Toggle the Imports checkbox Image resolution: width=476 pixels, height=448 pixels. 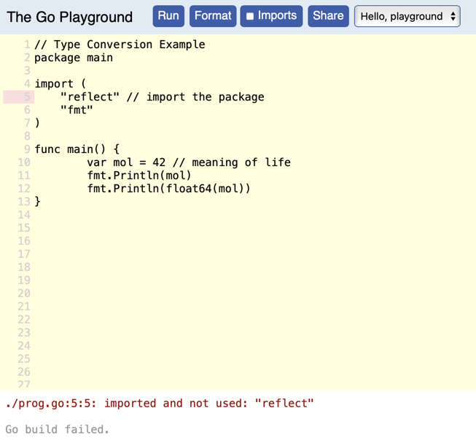[x=250, y=16]
